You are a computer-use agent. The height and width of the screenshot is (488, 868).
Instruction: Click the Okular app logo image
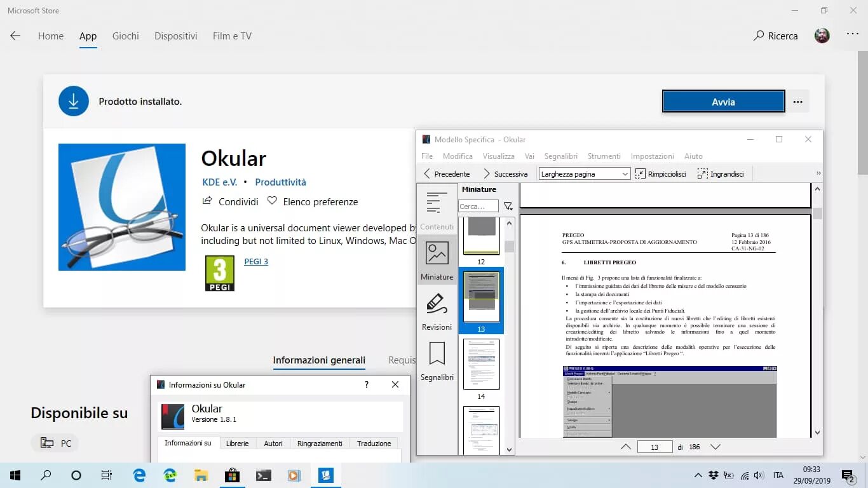pyautogui.click(x=122, y=207)
